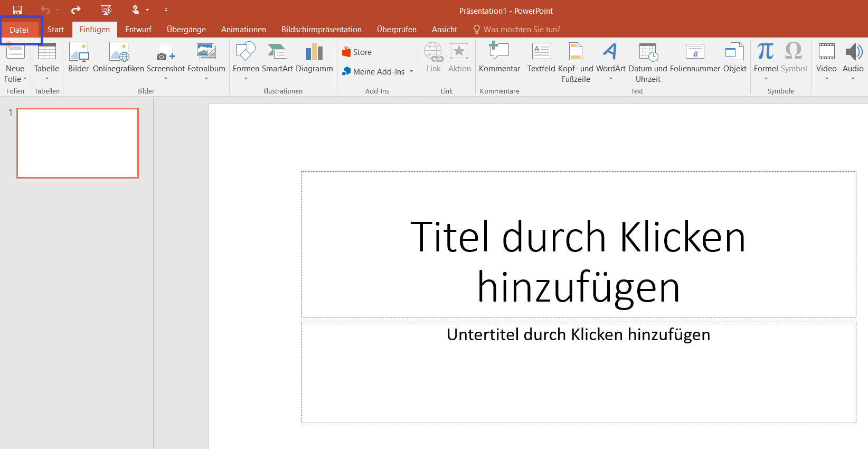
Task: Insert a Diagramm chart
Action: point(314,53)
